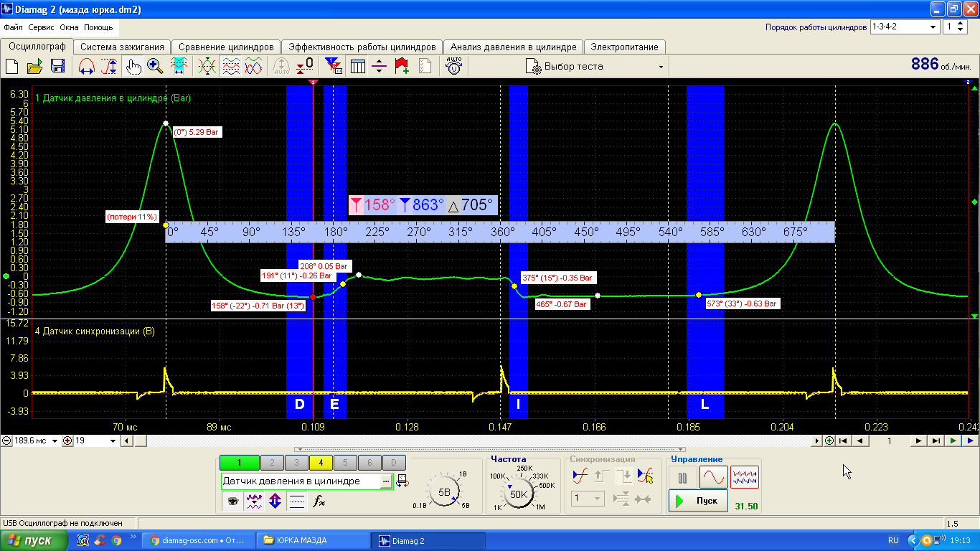Adjust the 5В voltage range knob
The height and width of the screenshot is (551, 980).
coord(444,493)
